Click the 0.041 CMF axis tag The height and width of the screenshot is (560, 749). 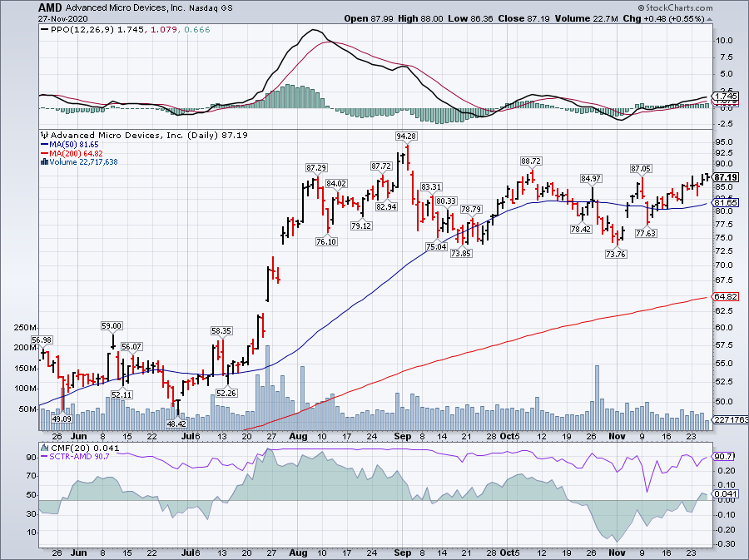[x=726, y=494]
